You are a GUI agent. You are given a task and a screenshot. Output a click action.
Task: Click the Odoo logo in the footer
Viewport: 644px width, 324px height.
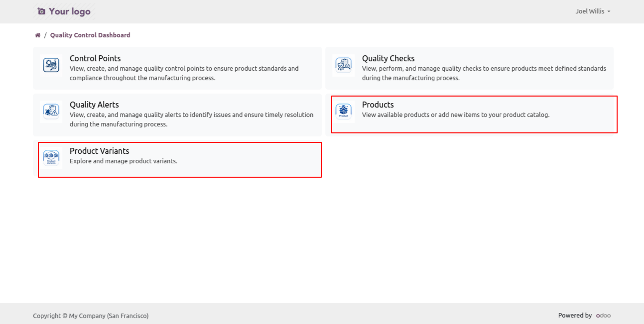(x=603, y=316)
